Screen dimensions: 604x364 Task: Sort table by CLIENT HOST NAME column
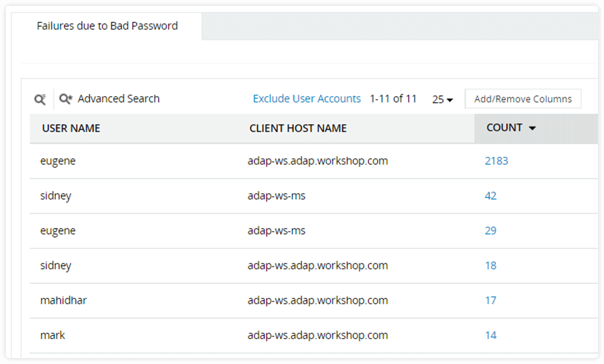point(298,128)
